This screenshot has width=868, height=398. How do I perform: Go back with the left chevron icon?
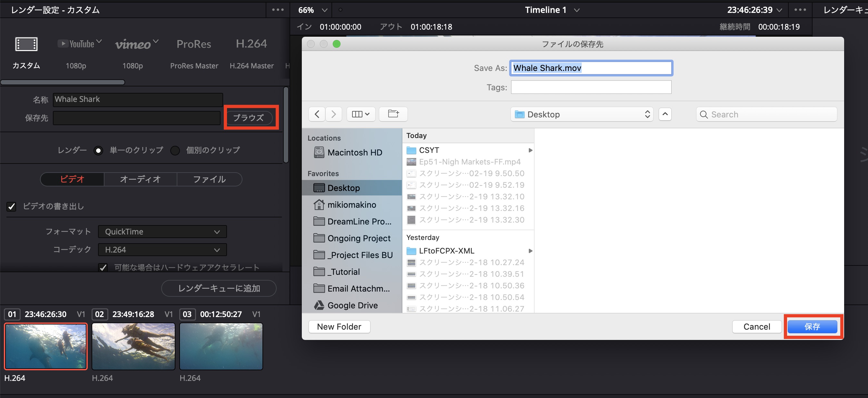(317, 114)
